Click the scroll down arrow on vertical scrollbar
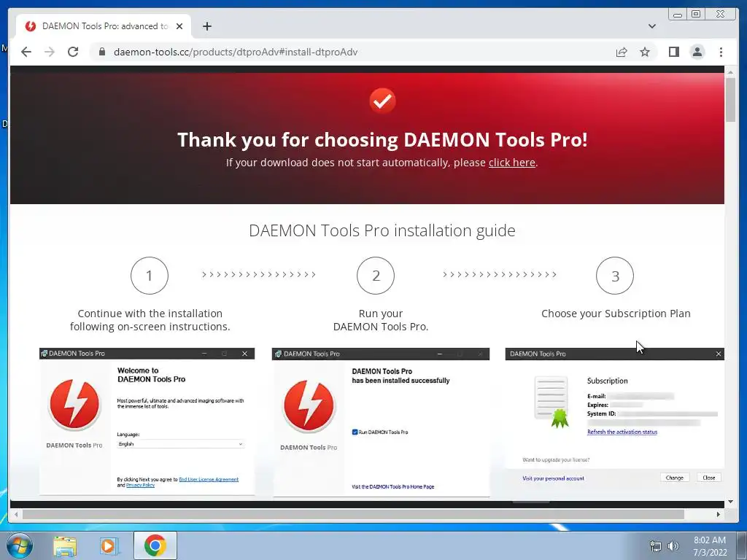This screenshot has height=560, width=747. (x=730, y=502)
